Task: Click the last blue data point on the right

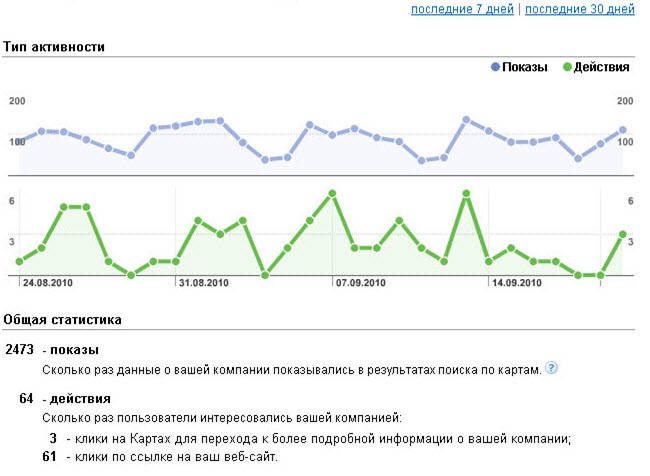Action: (x=622, y=130)
